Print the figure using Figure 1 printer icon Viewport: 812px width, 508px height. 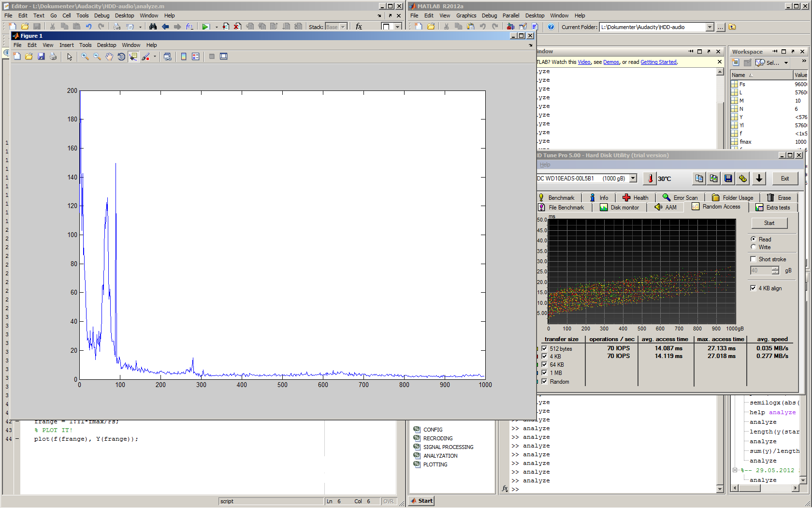click(53, 57)
